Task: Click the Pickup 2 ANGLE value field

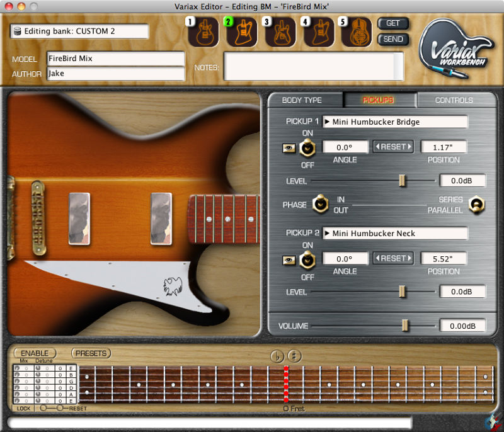Action: tap(345, 259)
